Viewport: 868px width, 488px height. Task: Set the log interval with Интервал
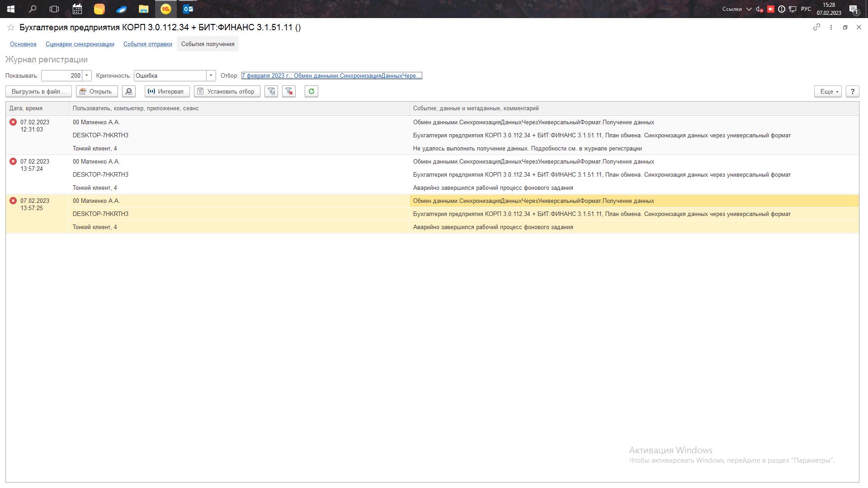coord(166,91)
